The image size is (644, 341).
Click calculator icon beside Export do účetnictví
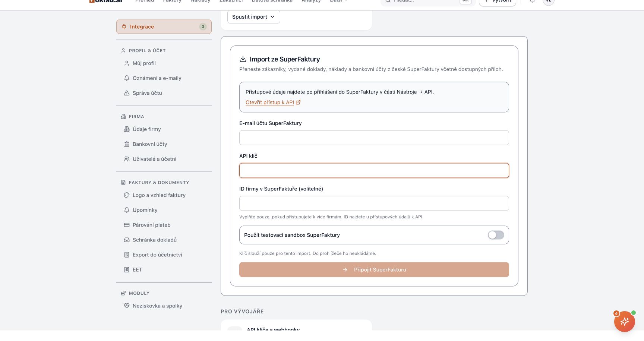127,255
